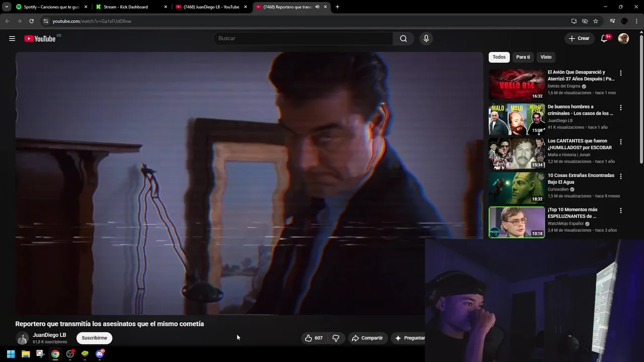Open Discord from the taskbar
The image size is (644, 362).
point(100,354)
